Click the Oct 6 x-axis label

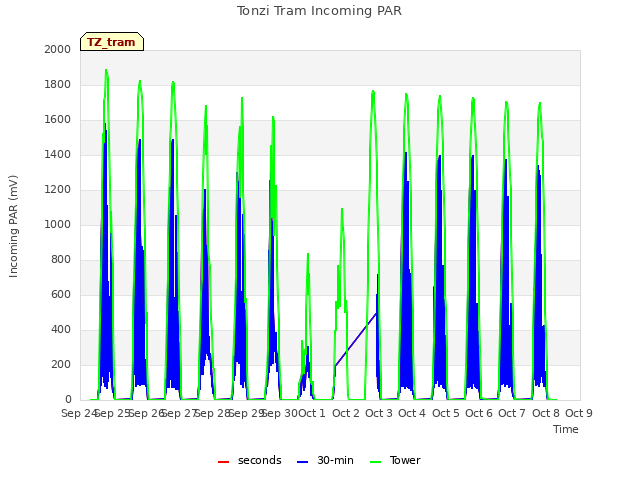tap(479, 413)
